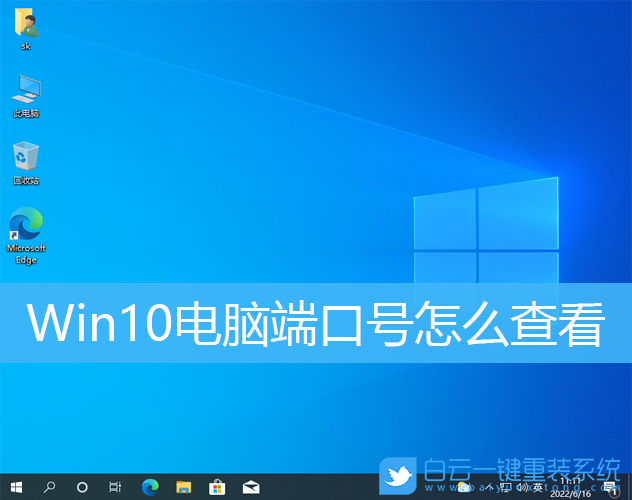Open the Mail app from taskbar
The width and height of the screenshot is (632, 500).
click(251, 488)
